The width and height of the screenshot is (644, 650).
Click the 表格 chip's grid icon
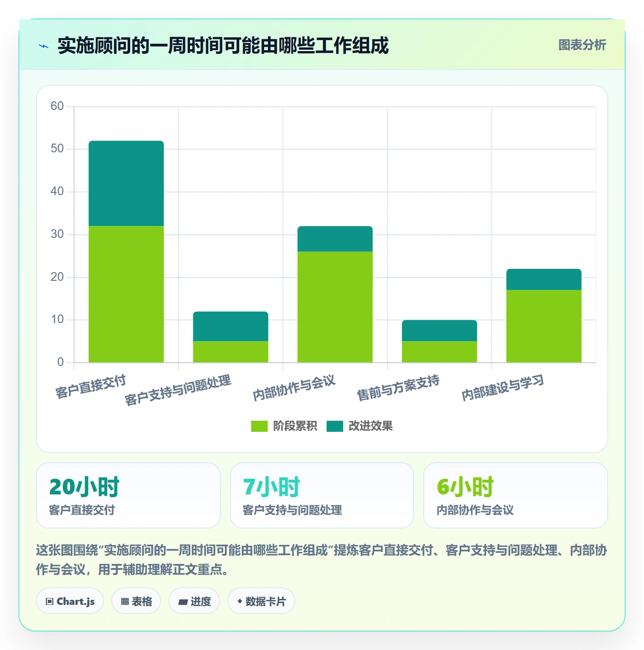[x=125, y=601]
